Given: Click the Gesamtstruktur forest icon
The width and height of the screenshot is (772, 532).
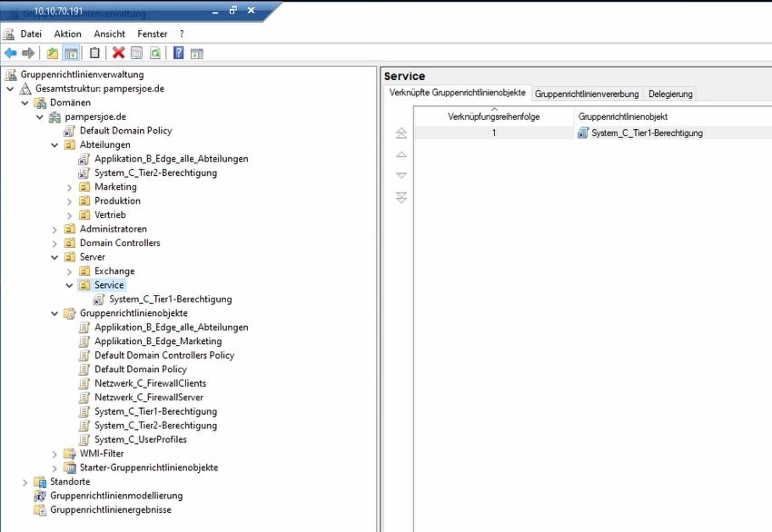Looking at the screenshot, I should point(25,89).
